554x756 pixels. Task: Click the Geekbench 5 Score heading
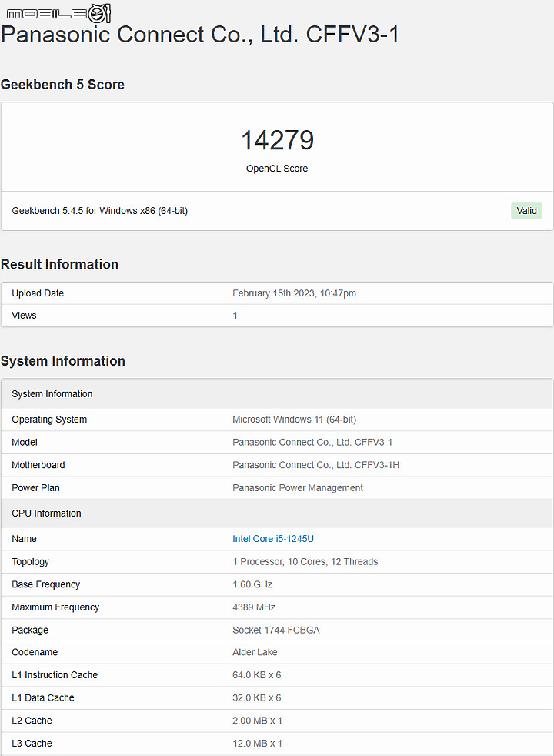pyautogui.click(x=62, y=85)
